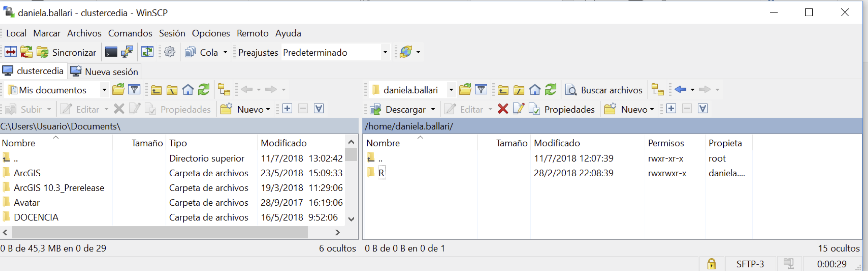Go to local parent directory icon
Screen dimensions: 868x271
tap(156, 90)
